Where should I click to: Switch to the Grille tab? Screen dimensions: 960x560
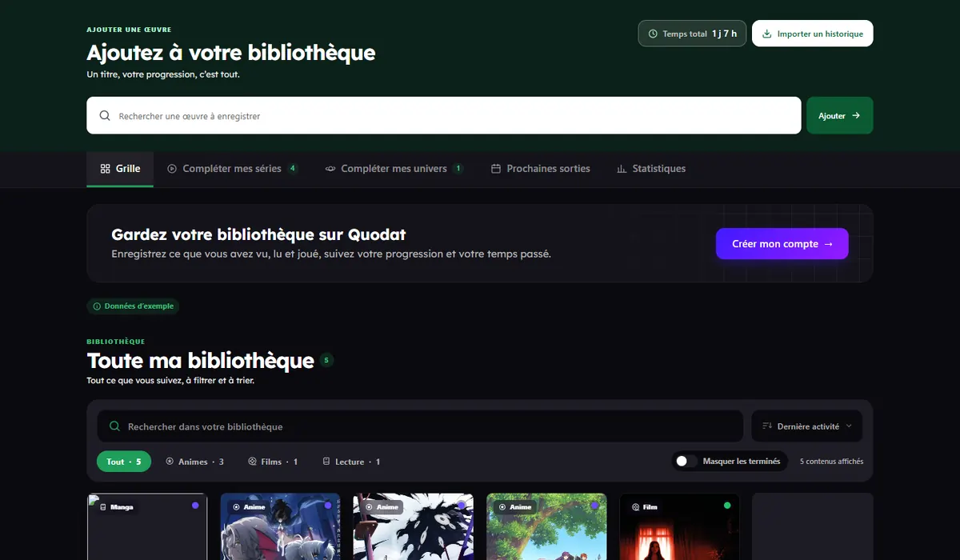(120, 169)
